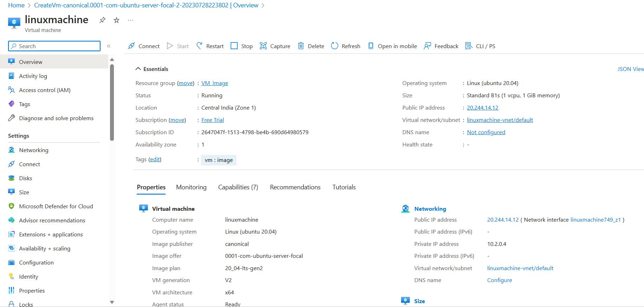Screen dimensions: 644x307
Task: Collapse the left sidebar menu
Action: 109,46
